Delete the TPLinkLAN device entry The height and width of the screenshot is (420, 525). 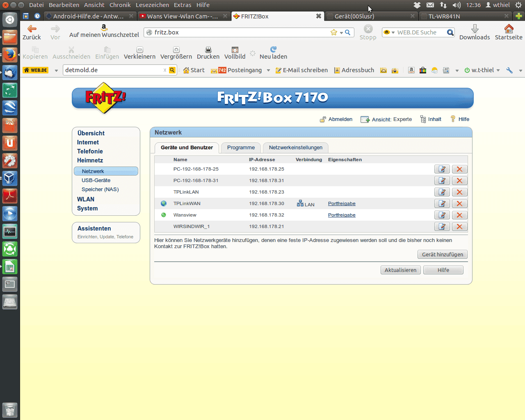(x=459, y=192)
